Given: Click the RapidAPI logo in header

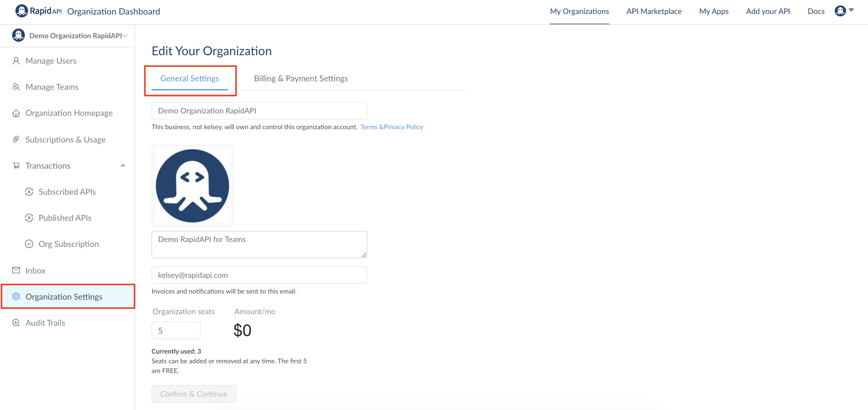Looking at the screenshot, I should [39, 11].
